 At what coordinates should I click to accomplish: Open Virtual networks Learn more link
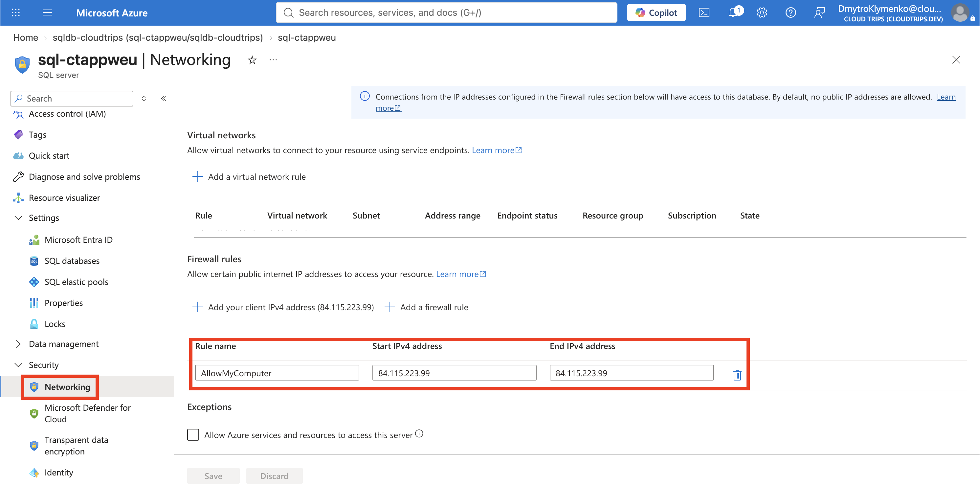point(497,150)
